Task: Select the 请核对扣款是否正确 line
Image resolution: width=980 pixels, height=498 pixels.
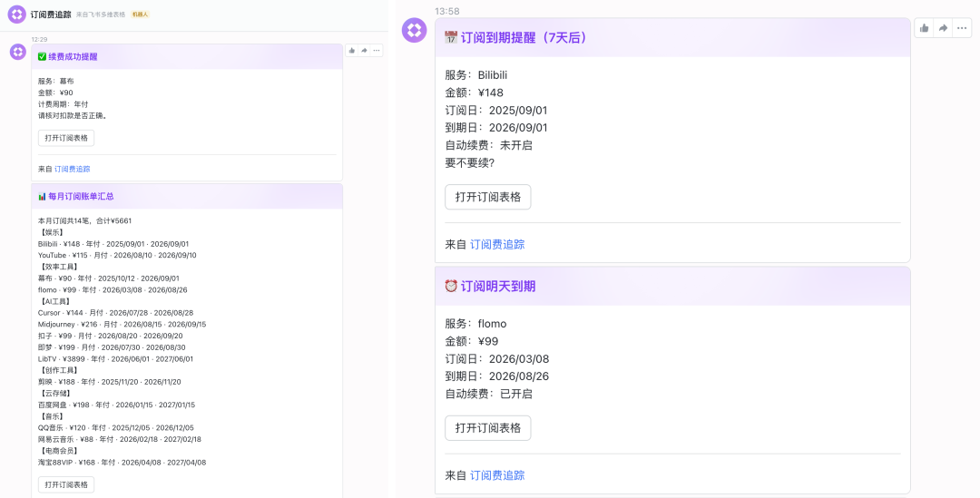Action: coord(73,115)
